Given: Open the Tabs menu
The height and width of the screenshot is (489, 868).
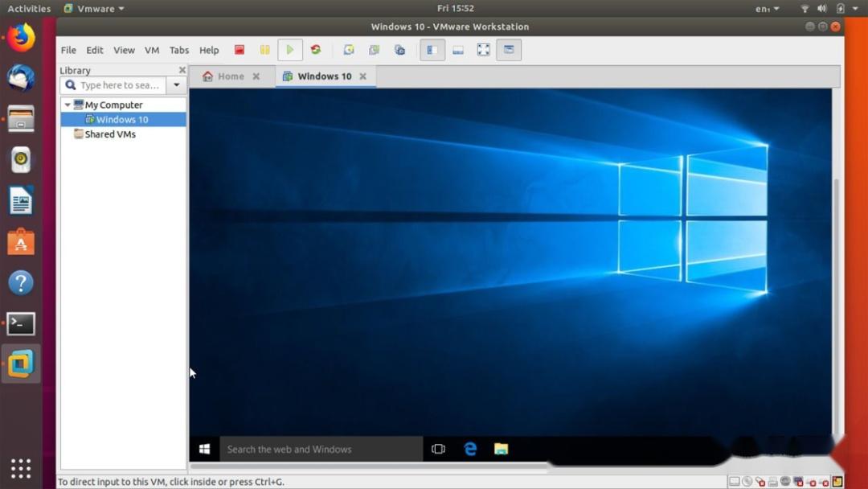Looking at the screenshot, I should click(x=178, y=50).
